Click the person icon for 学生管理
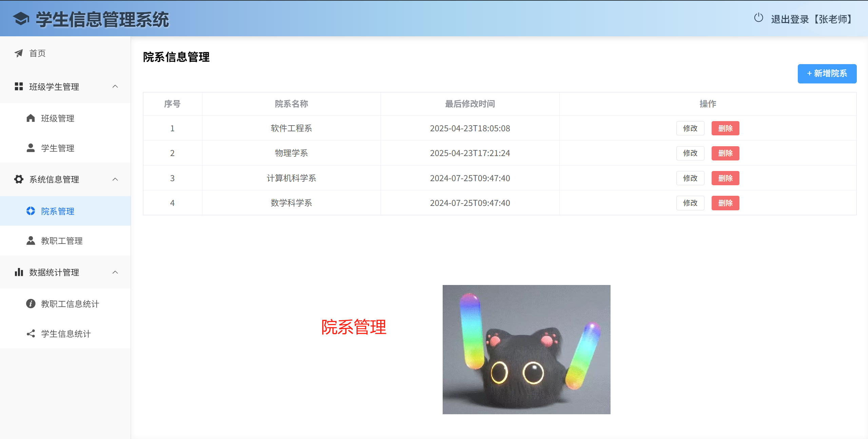The image size is (868, 439). 31,148
